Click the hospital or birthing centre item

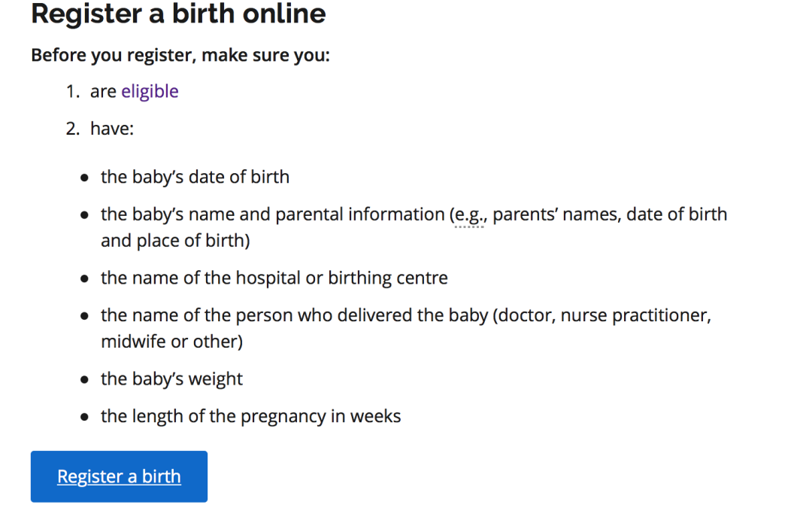click(x=274, y=278)
